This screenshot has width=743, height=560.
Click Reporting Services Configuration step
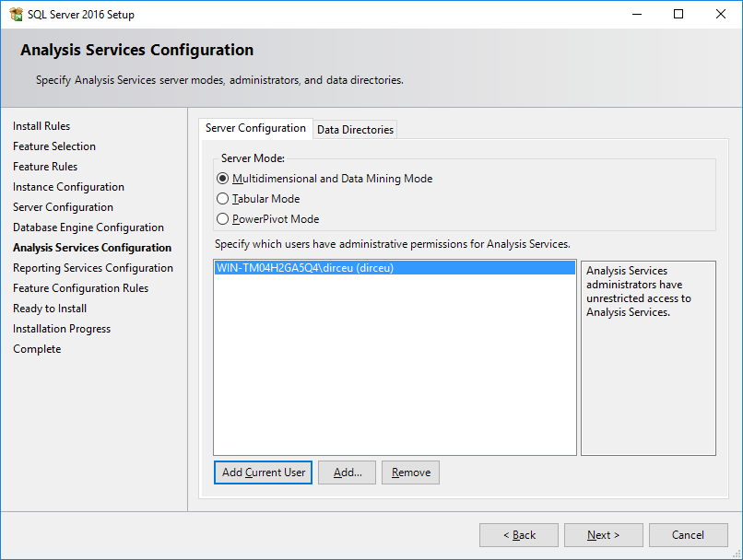(x=93, y=268)
